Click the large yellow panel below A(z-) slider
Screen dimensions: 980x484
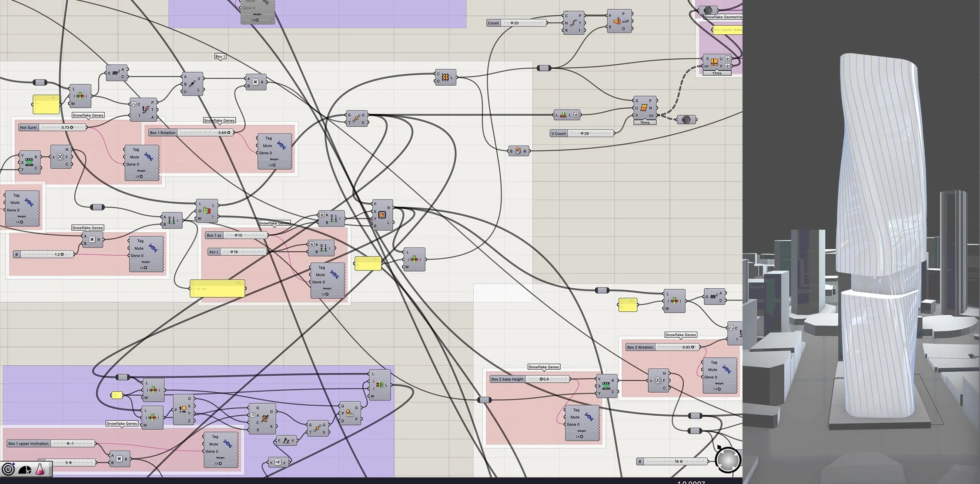(217, 289)
